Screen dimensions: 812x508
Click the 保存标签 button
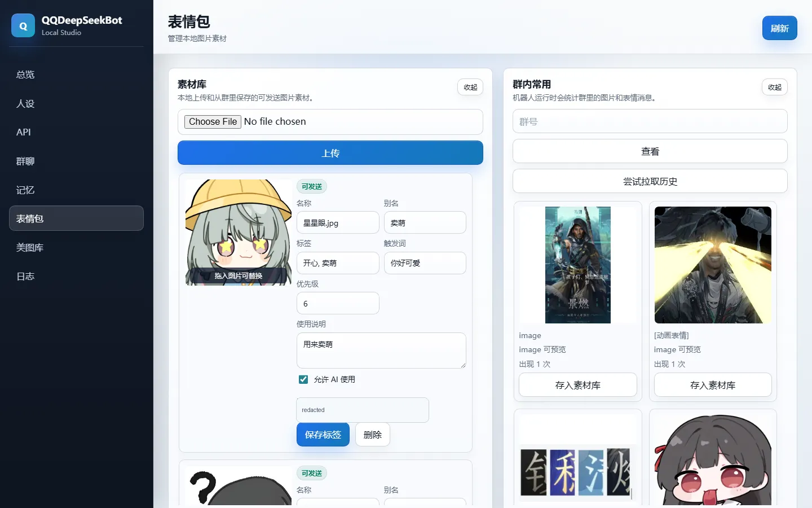pos(323,435)
